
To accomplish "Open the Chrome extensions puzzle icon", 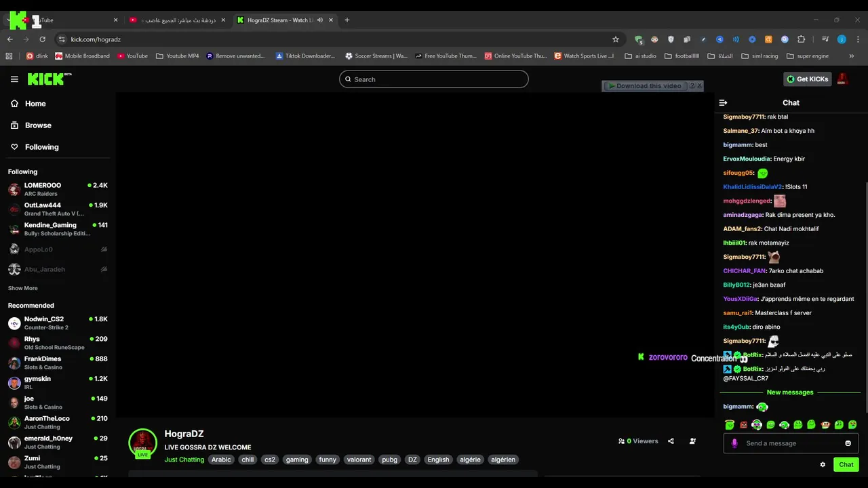I will tap(801, 39).
